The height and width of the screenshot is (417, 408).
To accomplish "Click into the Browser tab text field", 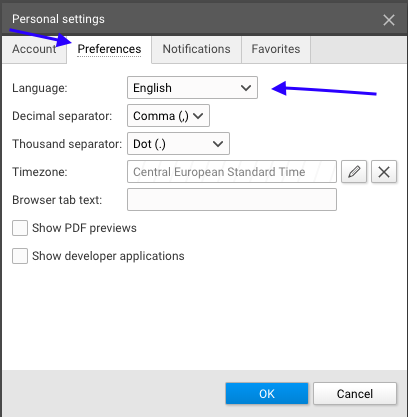I will [232, 200].
